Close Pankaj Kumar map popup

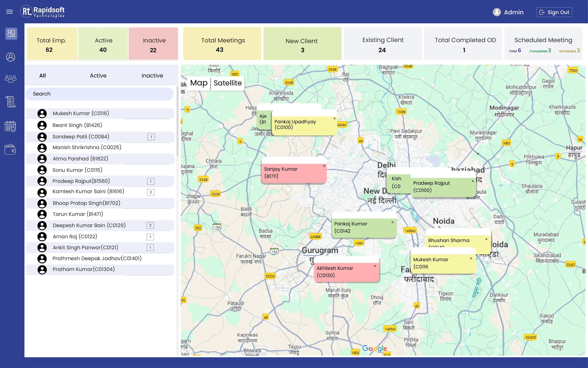tap(392, 222)
